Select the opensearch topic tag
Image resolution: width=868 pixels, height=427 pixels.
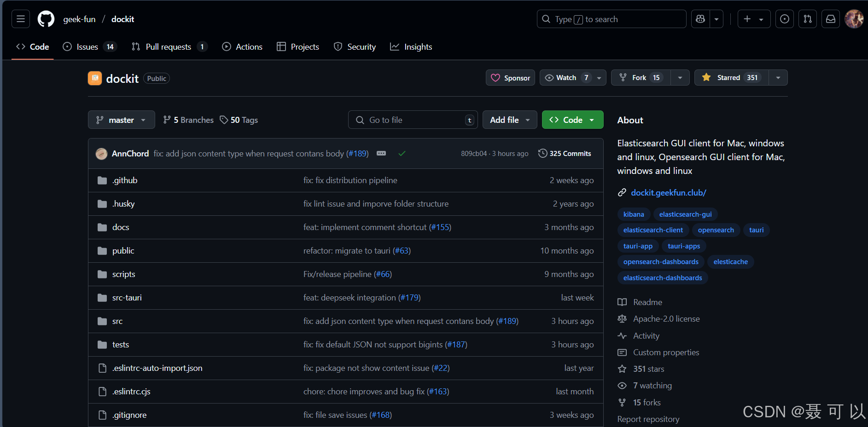716,230
